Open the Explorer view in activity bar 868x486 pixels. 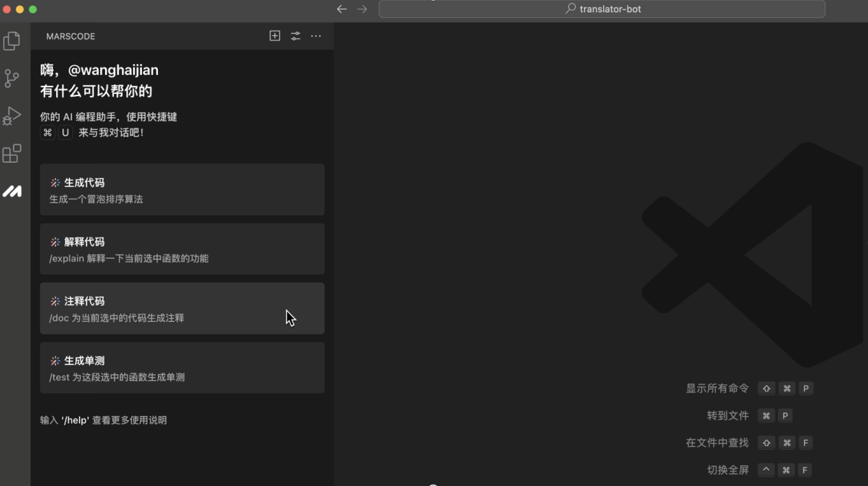[x=12, y=41]
